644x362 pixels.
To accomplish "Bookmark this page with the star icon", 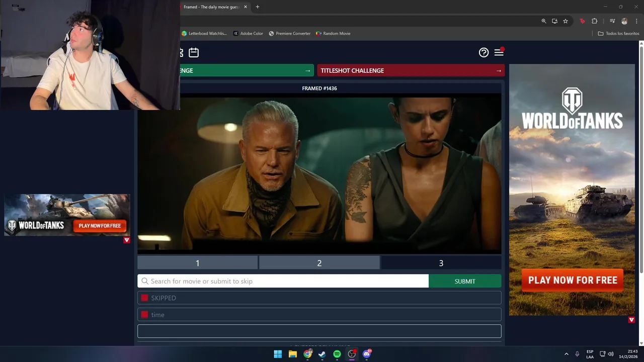I will click(566, 21).
